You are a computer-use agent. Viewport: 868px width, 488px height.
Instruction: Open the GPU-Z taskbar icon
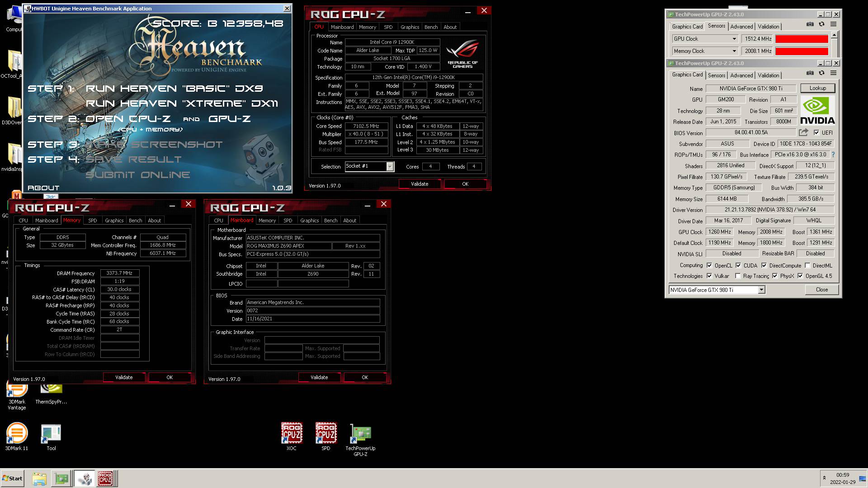61,479
